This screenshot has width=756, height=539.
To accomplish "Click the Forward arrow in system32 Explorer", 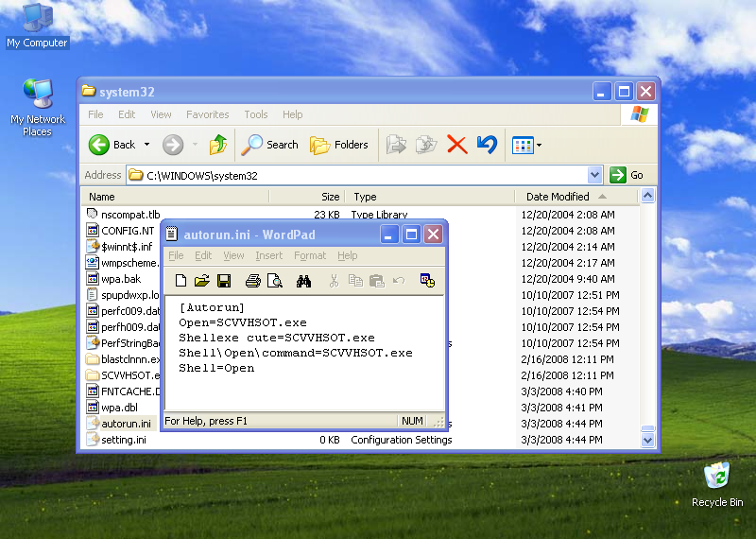I will (x=173, y=145).
